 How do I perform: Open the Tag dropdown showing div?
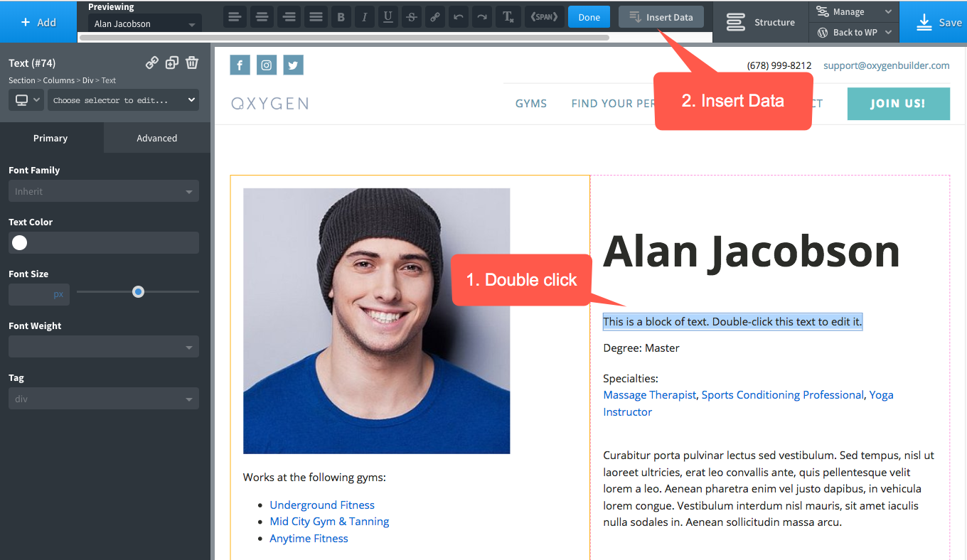coord(104,399)
